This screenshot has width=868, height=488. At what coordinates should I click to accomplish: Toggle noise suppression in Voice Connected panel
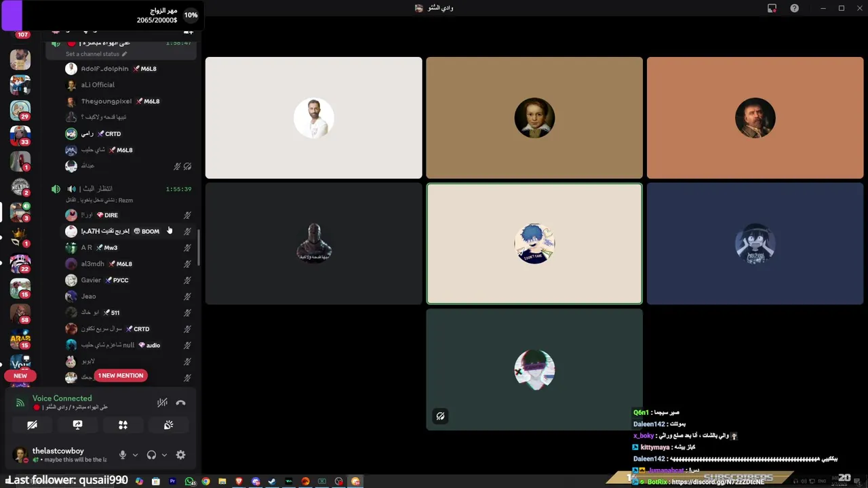point(162,403)
